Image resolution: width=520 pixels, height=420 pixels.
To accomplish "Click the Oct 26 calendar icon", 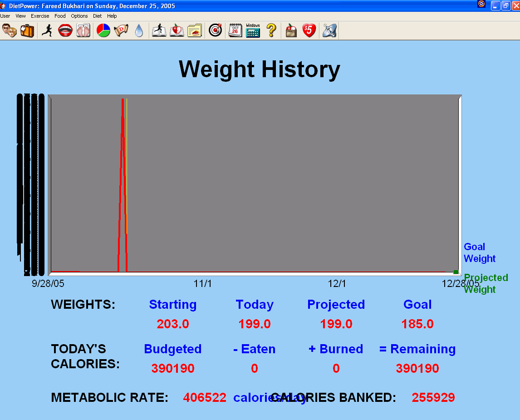I will (235, 30).
